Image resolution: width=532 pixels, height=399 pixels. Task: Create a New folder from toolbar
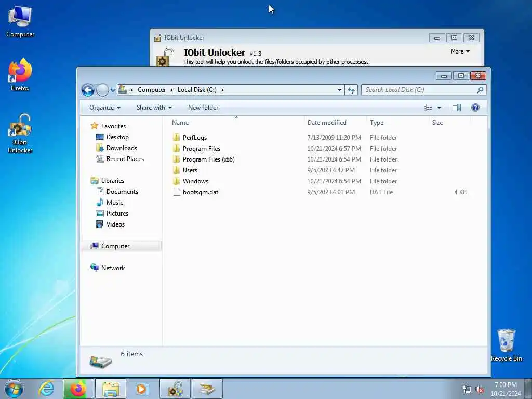pyautogui.click(x=203, y=108)
